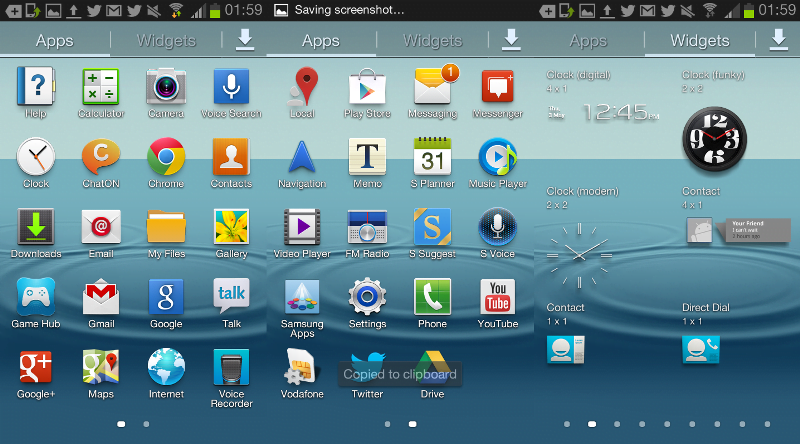The width and height of the screenshot is (800, 444).
Task: Select the Apps tab in middle screen
Action: coord(321,40)
